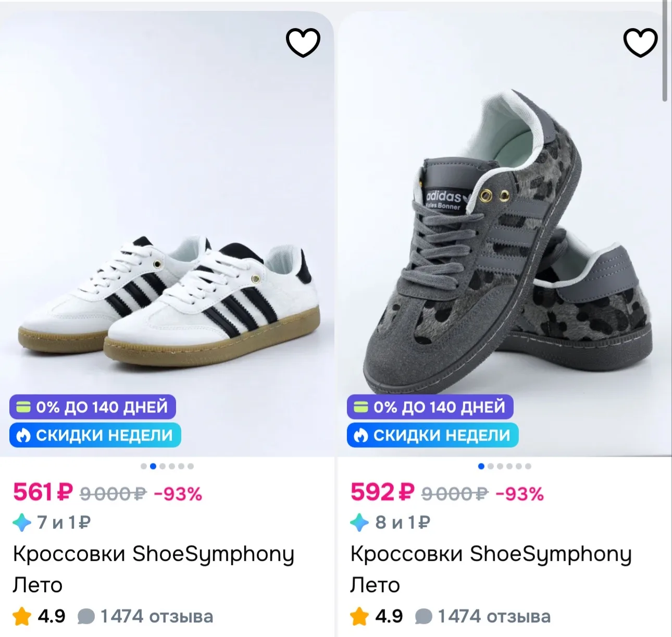This screenshot has height=637, width=672.
Task: Click the star rating icon of grey sneakers
Action: [359, 616]
